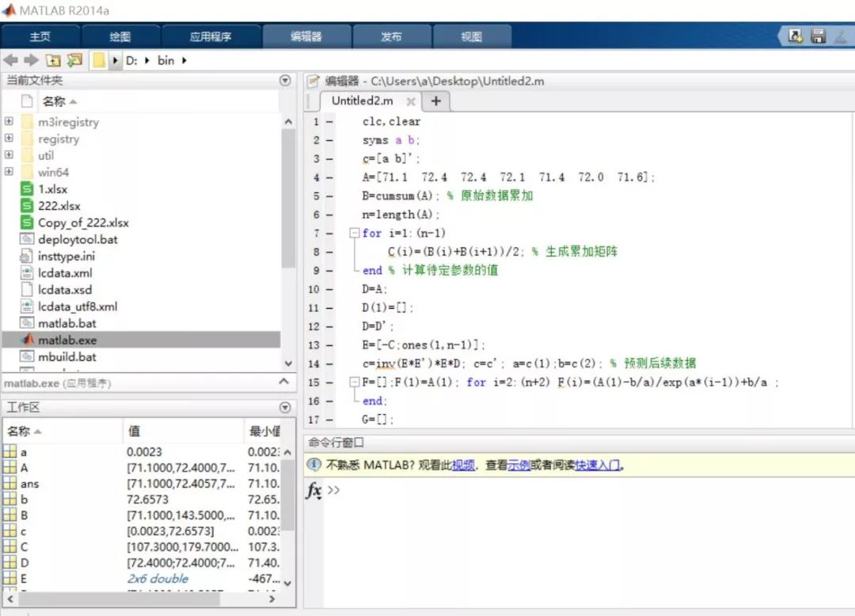This screenshot has width=855, height=616.
Task: Open workspace panel actions dropdown
Action: (285, 407)
